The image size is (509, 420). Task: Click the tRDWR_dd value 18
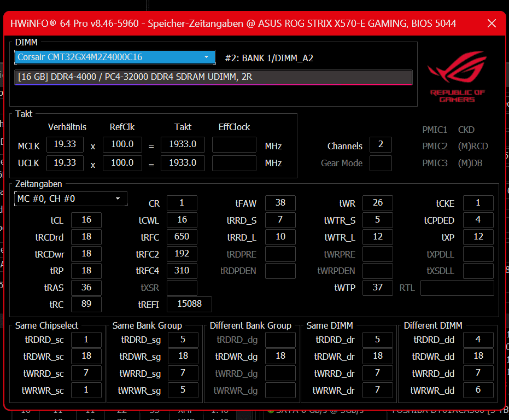tap(478, 357)
